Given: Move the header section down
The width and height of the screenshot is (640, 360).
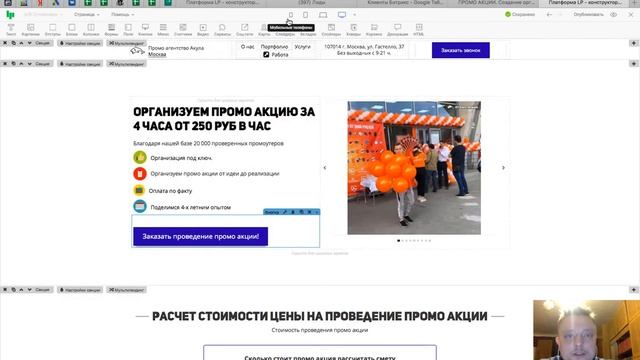Looking at the screenshot, I should [29, 43].
